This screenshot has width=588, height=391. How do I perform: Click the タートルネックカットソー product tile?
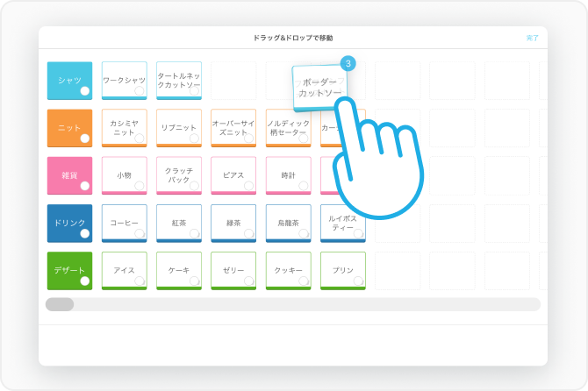pos(179,80)
